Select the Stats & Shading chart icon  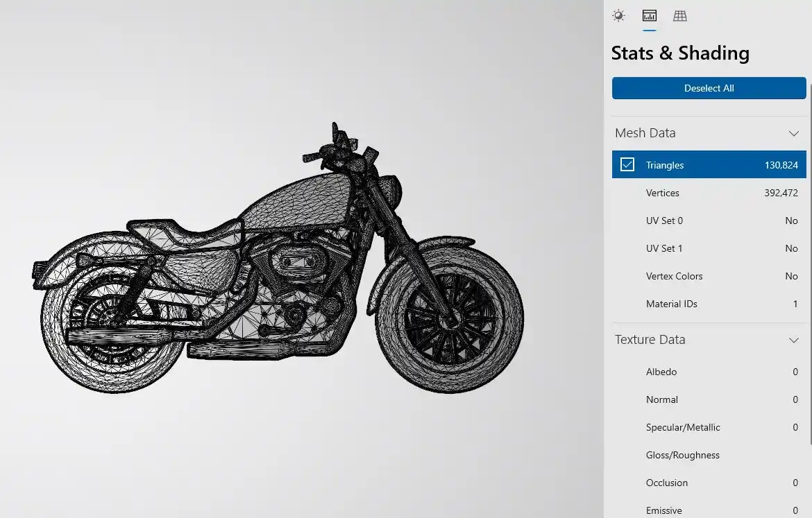coord(650,16)
